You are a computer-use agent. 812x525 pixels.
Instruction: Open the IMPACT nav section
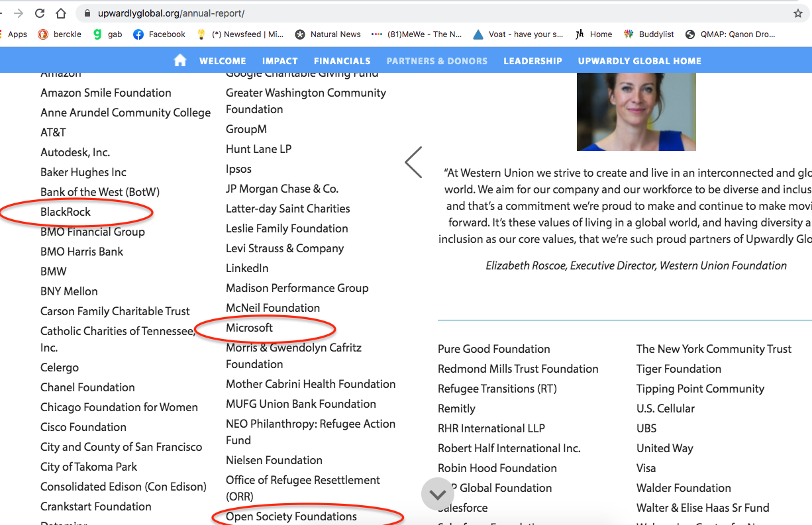pos(280,61)
